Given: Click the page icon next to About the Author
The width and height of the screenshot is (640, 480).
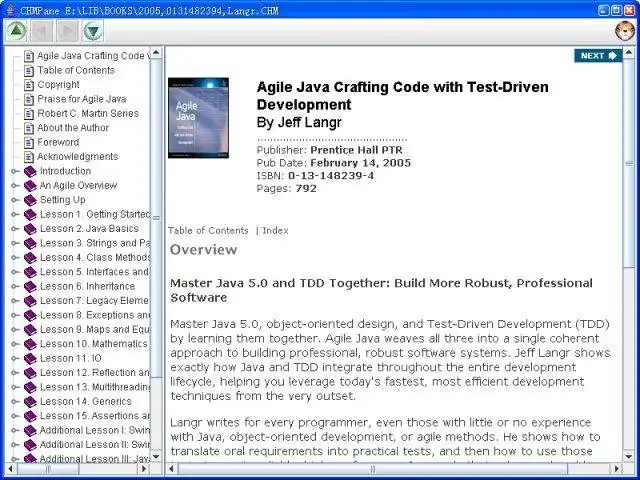Looking at the screenshot, I should 29,128.
